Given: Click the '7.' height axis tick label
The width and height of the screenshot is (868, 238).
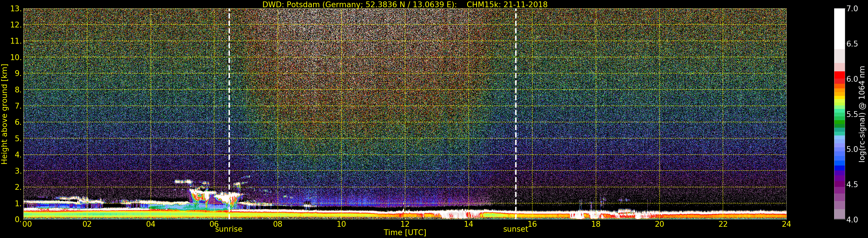Looking at the screenshot, I should (18, 106).
